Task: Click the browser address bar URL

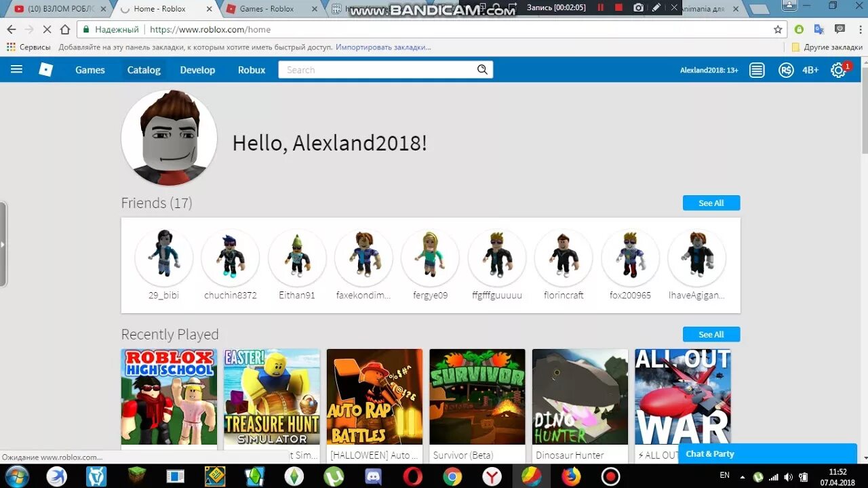Action: click(210, 30)
